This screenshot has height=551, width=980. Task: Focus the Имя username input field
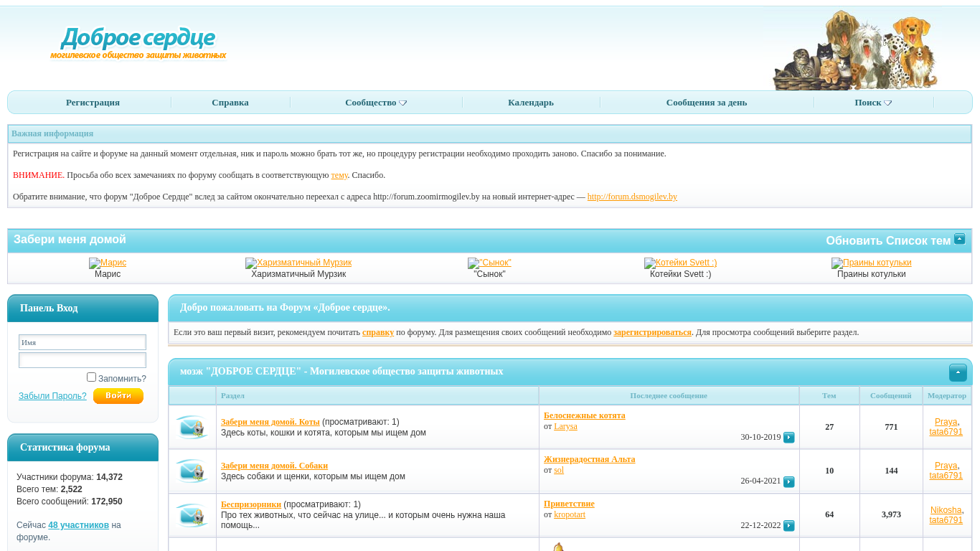(83, 342)
